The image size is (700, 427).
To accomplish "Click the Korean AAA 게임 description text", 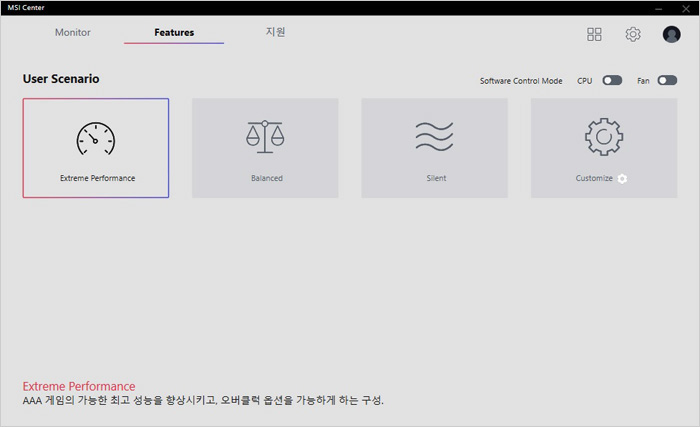I will click(203, 400).
